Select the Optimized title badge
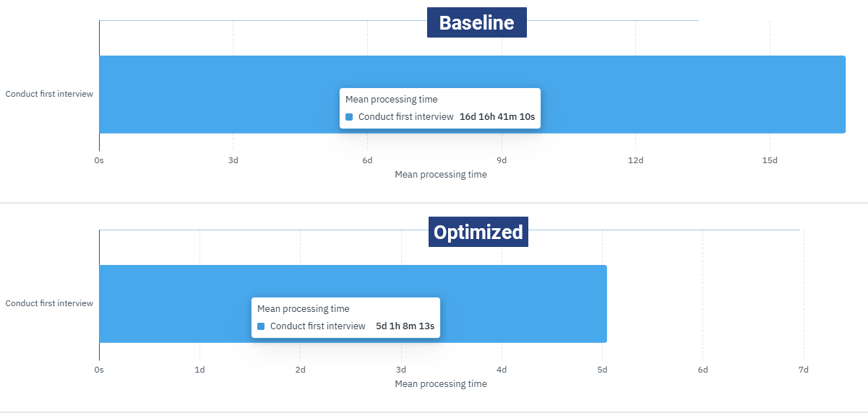The width and height of the screenshot is (868, 413). (x=478, y=232)
